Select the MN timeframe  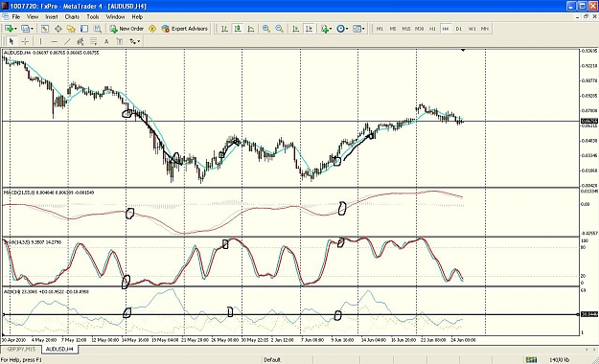coord(485,29)
